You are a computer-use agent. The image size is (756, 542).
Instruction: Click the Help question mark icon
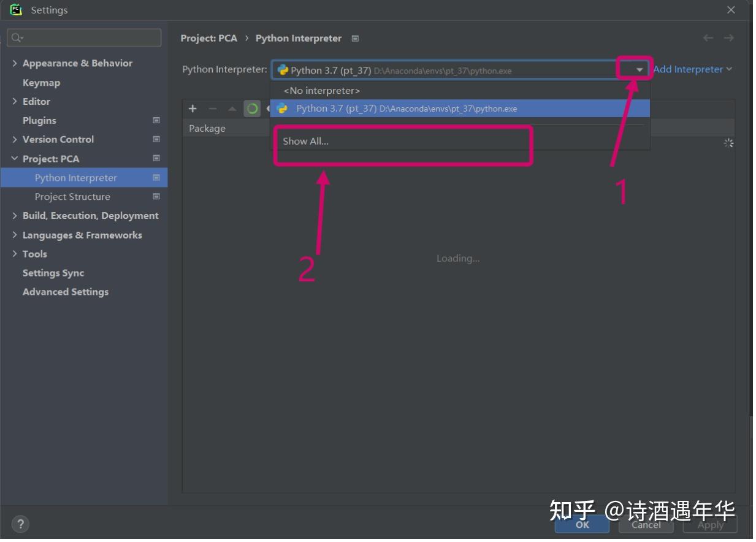coord(20,524)
